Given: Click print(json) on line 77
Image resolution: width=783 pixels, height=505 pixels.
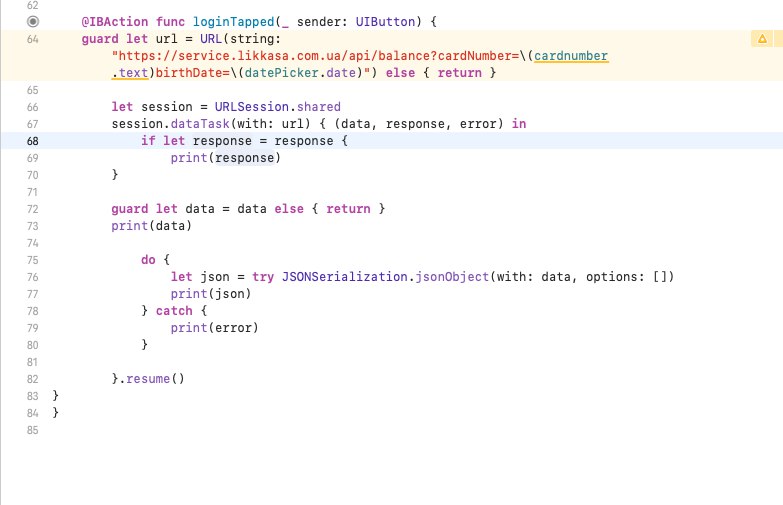Looking at the screenshot, I should pos(211,294).
